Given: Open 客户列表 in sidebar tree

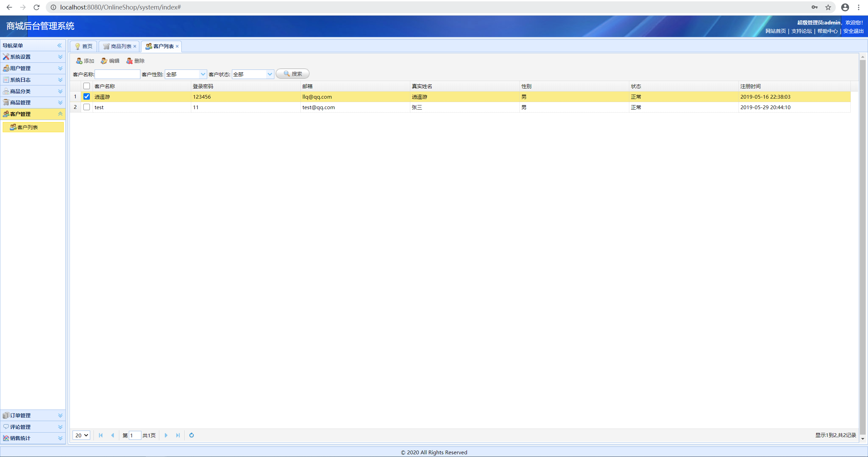Looking at the screenshot, I should tap(33, 127).
